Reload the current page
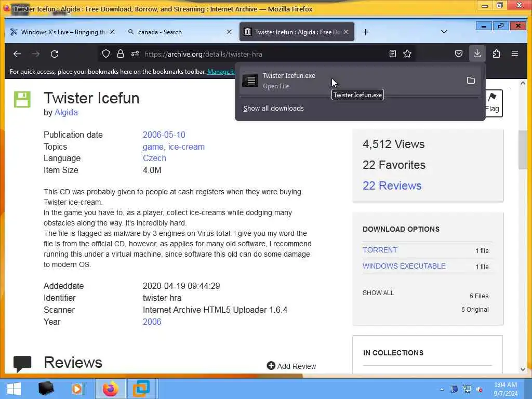This screenshot has width=532, height=399. 55,54
